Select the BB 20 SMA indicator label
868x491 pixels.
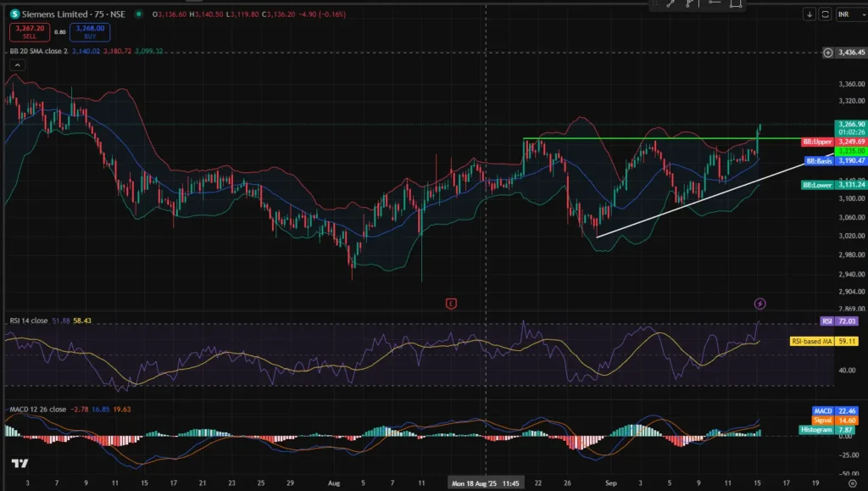(38, 51)
